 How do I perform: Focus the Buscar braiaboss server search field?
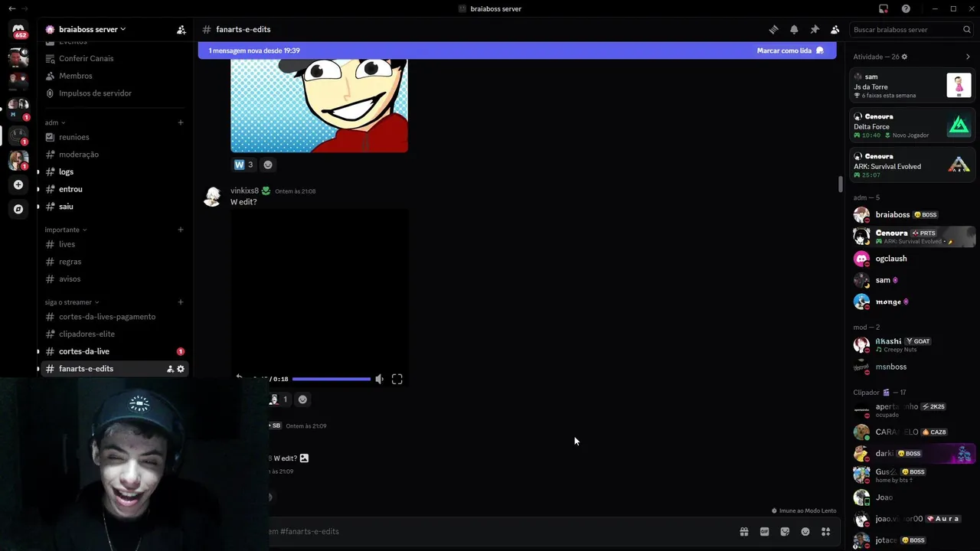tap(911, 30)
